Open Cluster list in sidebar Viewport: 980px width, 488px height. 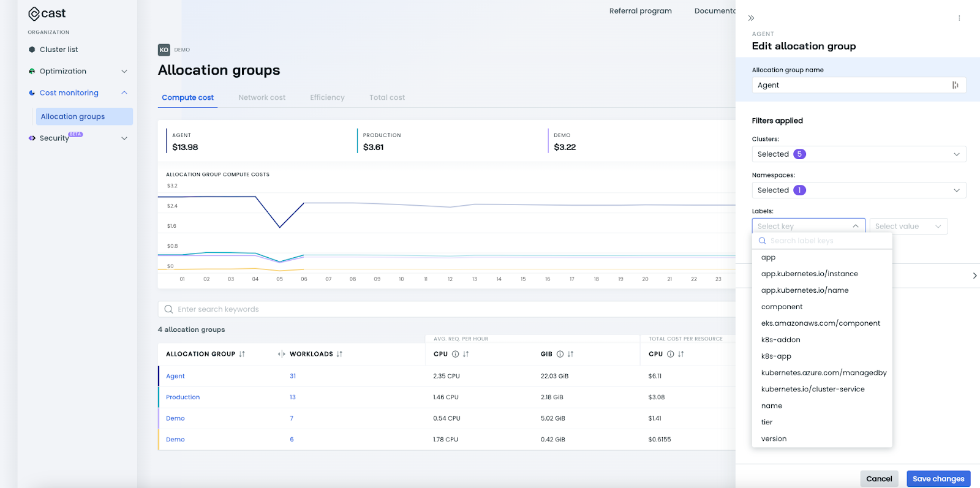click(59, 50)
